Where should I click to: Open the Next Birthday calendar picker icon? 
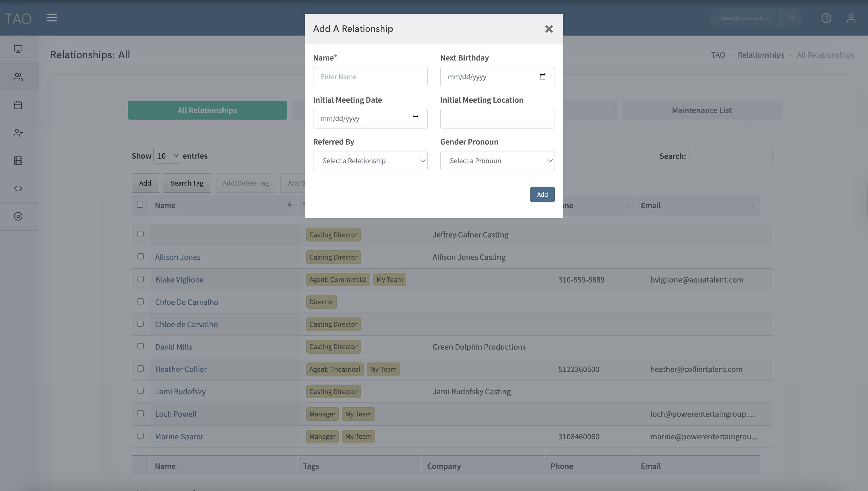pyautogui.click(x=542, y=77)
